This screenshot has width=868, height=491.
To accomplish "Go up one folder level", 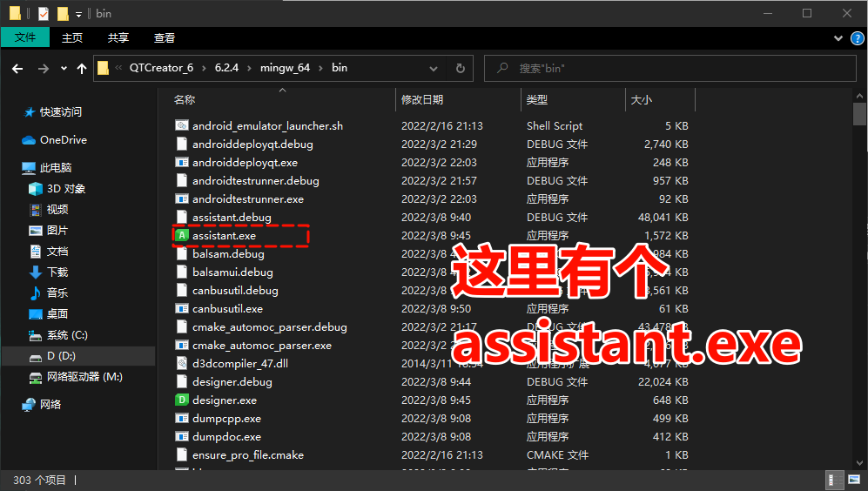I will click(x=82, y=69).
